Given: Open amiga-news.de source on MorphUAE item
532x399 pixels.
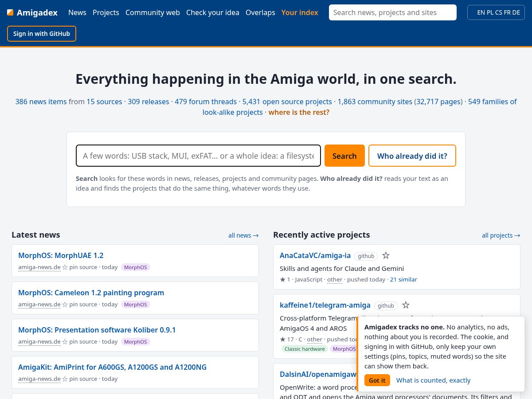Looking at the screenshot, I should 39,267.
